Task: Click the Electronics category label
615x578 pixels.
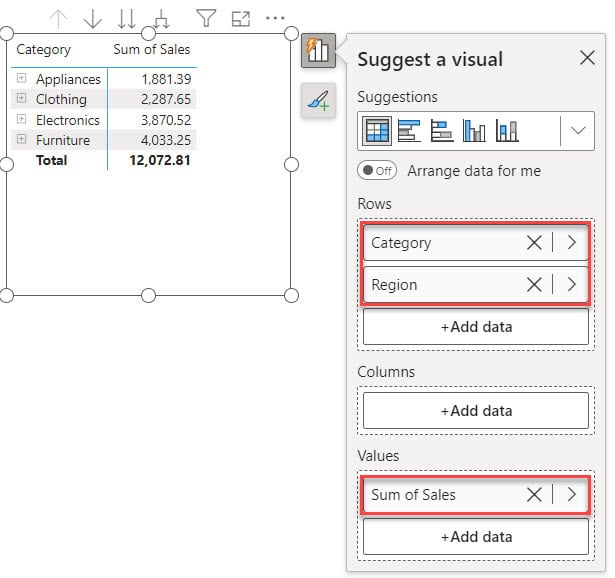Action: click(68, 120)
